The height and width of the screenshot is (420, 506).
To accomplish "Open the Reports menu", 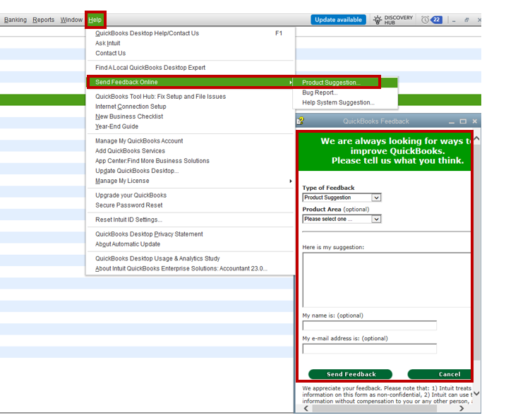I will tap(43, 20).
